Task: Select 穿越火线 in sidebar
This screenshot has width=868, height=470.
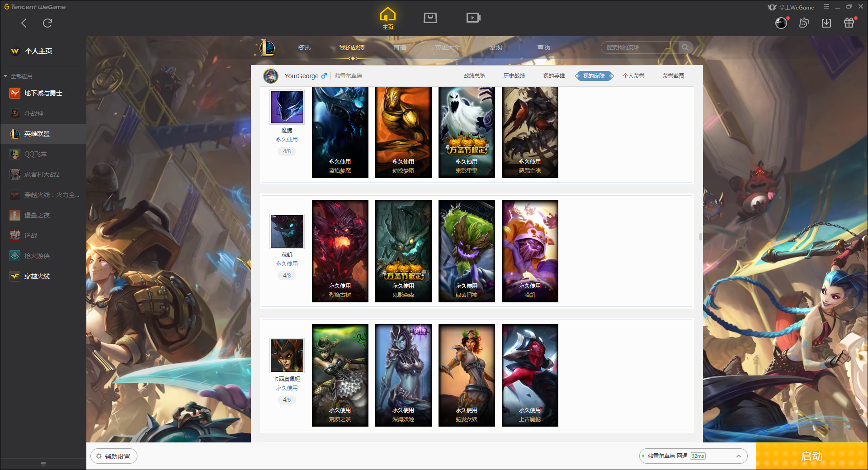Action: tap(43, 276)
